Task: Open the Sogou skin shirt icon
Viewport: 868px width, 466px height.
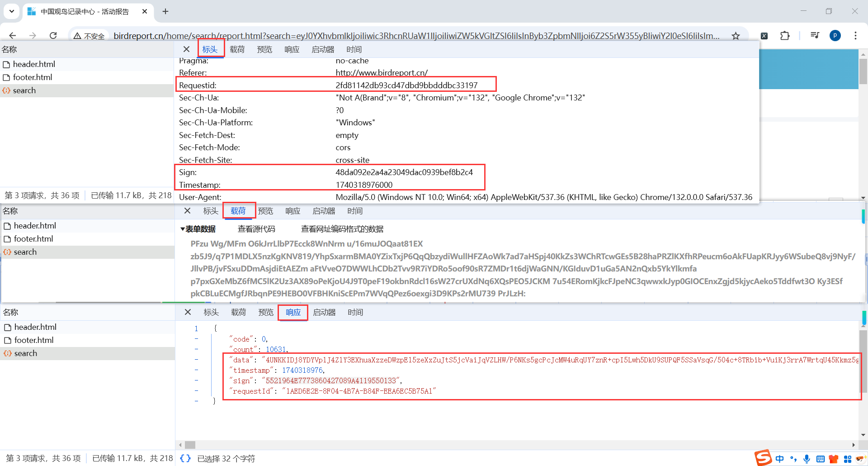Action: point(834,459)
